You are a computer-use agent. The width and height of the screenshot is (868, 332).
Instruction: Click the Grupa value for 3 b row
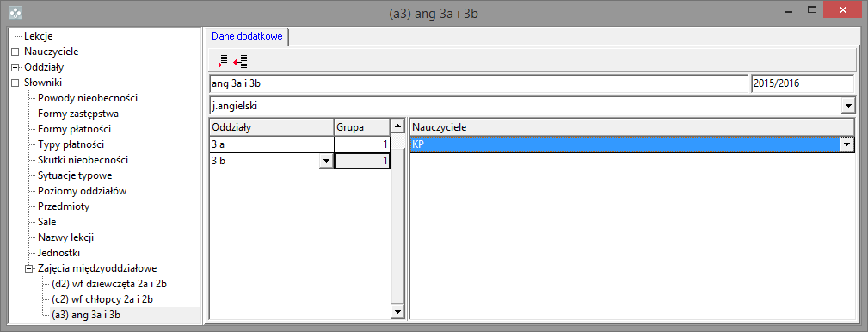click(x=362, y=161)
